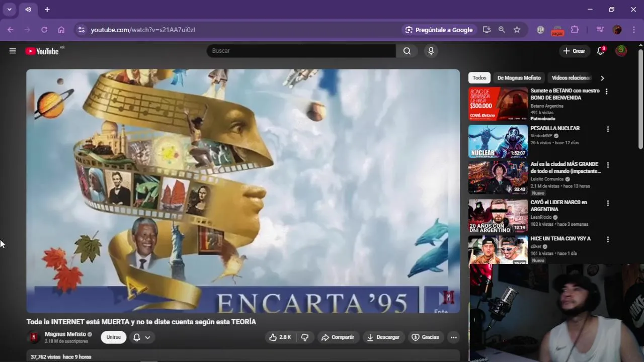Click Pregúntale a Google button
This screenshot has width=644, height=362.
[x=439, y=30]
